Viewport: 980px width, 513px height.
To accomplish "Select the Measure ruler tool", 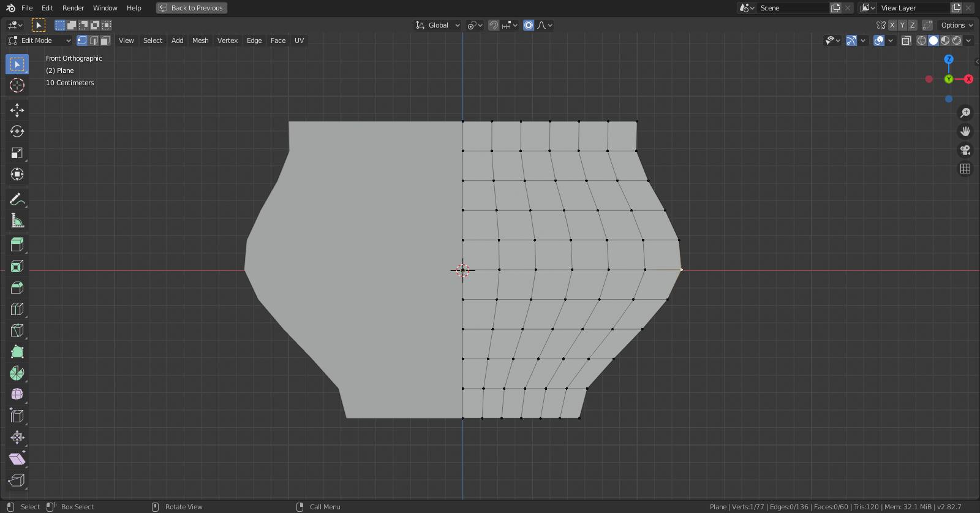I will 17,221.
